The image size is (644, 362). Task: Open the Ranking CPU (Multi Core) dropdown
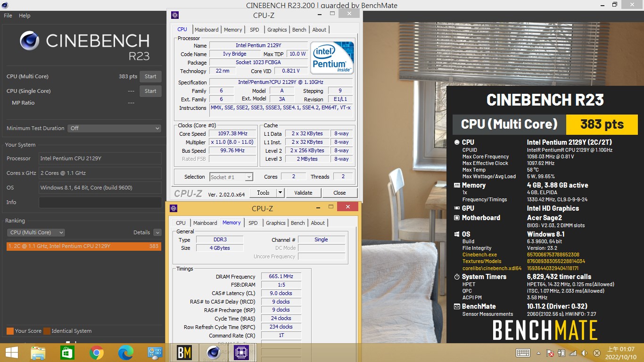pos(36,232)
